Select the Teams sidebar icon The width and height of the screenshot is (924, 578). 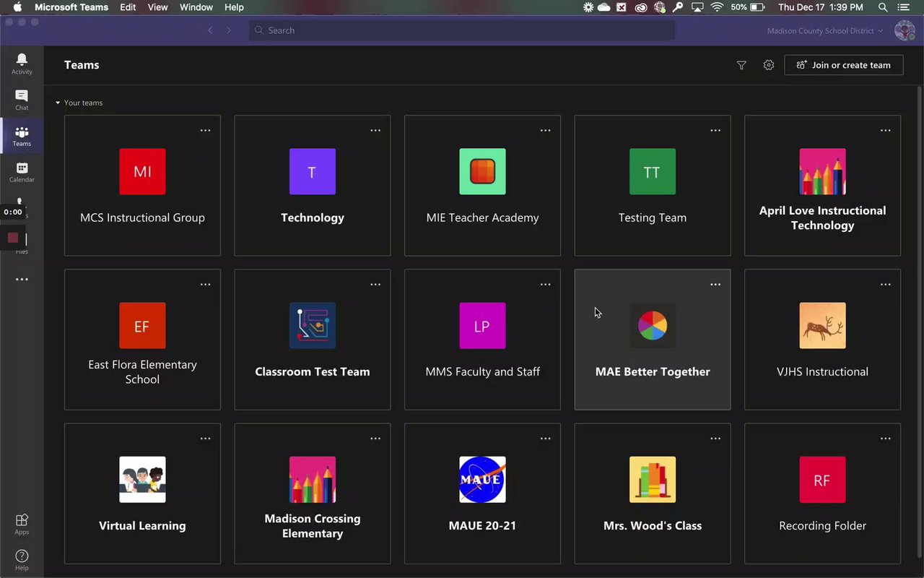coord(22,136)
